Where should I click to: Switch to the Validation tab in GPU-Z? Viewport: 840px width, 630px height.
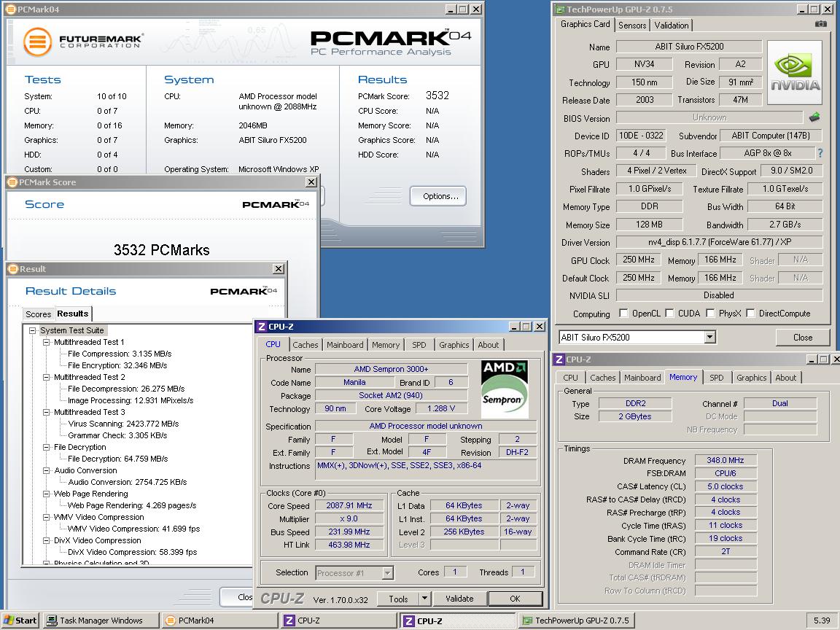click(x=672, y=26)
